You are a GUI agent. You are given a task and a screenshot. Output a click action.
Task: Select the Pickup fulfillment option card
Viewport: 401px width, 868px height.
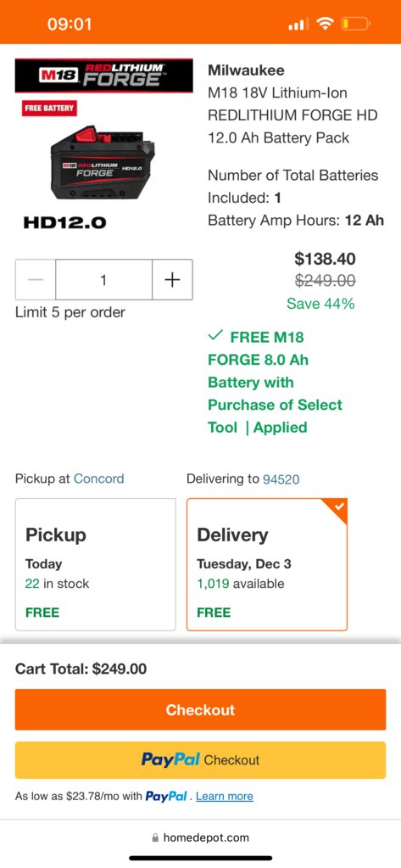click(95, 564)
